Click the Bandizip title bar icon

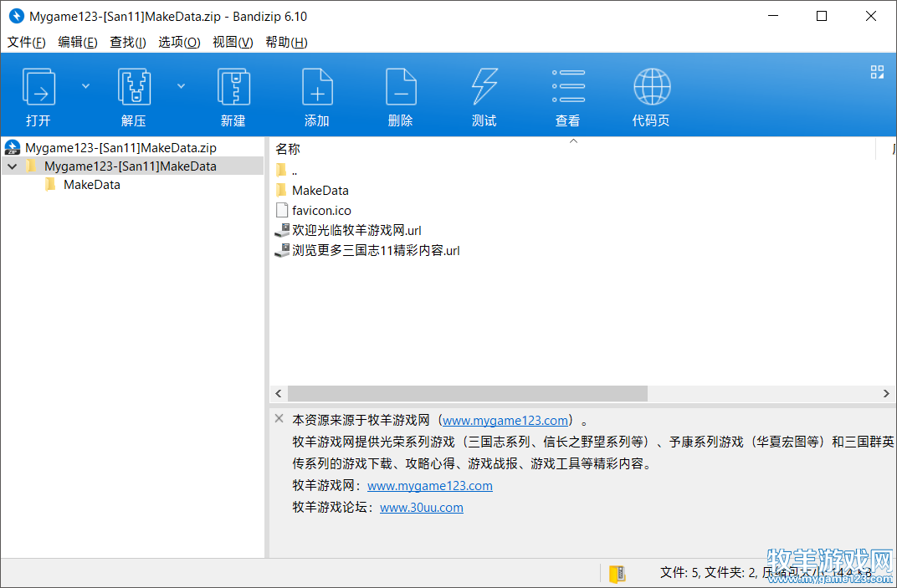tap(17, 16)
